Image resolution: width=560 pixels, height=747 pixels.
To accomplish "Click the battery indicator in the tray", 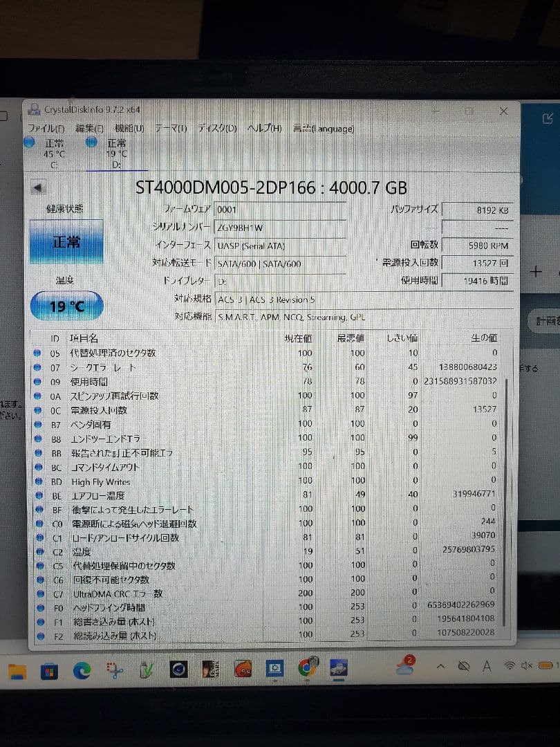I will coord(545,665).
